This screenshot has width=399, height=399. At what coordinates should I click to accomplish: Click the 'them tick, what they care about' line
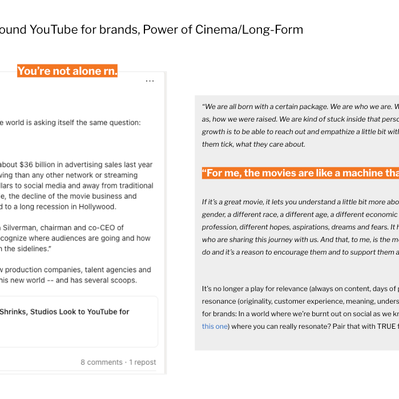click(x=253, y=144)
